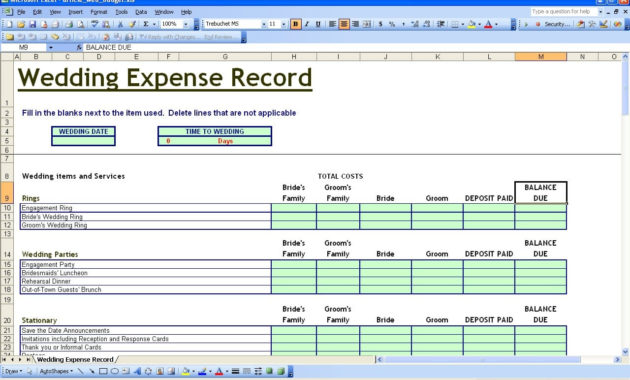
Task: Decrease decimal places
Action: point(426,25)
